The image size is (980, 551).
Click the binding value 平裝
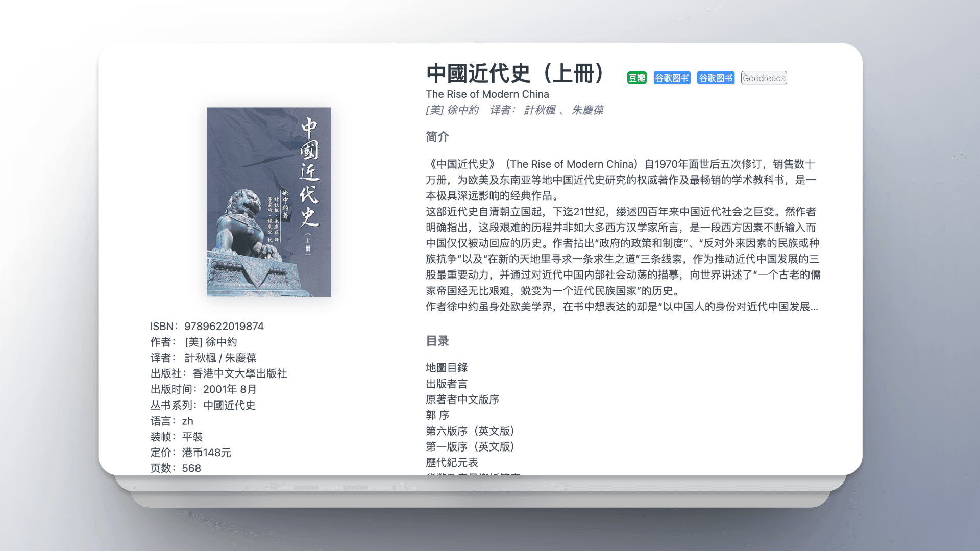click(192, 437)
